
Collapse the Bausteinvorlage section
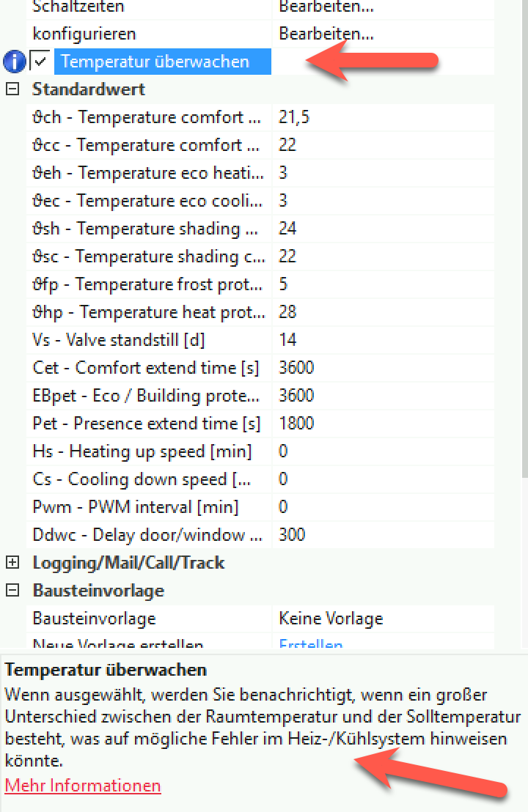12,591
